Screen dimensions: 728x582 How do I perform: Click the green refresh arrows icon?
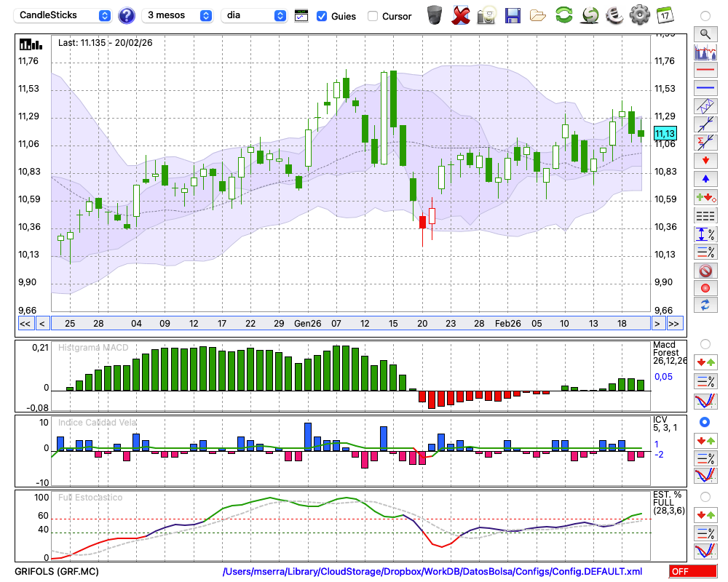pos(563,15)
